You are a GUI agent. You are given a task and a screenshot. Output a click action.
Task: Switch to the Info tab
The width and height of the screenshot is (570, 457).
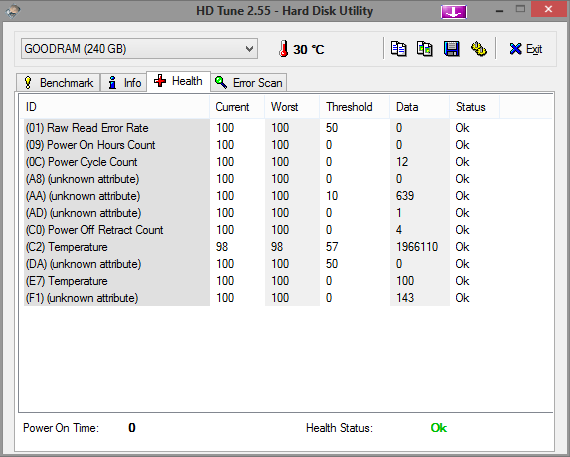point(124,83)
